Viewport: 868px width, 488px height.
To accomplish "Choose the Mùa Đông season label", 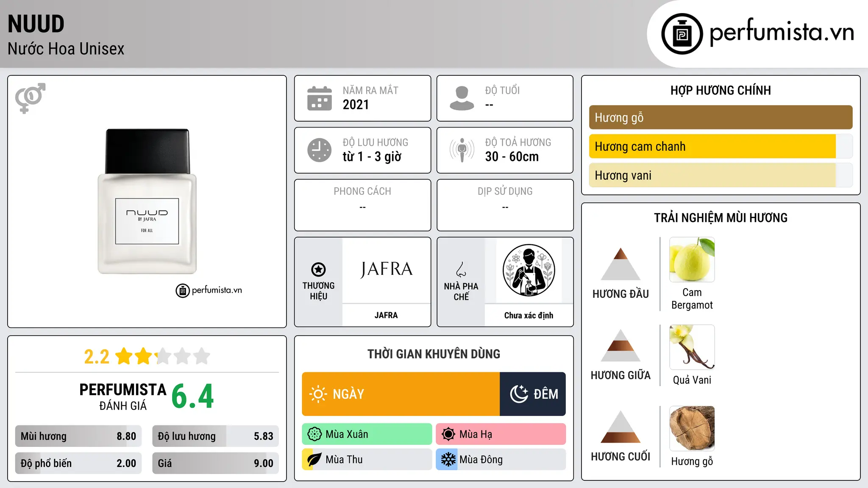I will tap(481, 460).
